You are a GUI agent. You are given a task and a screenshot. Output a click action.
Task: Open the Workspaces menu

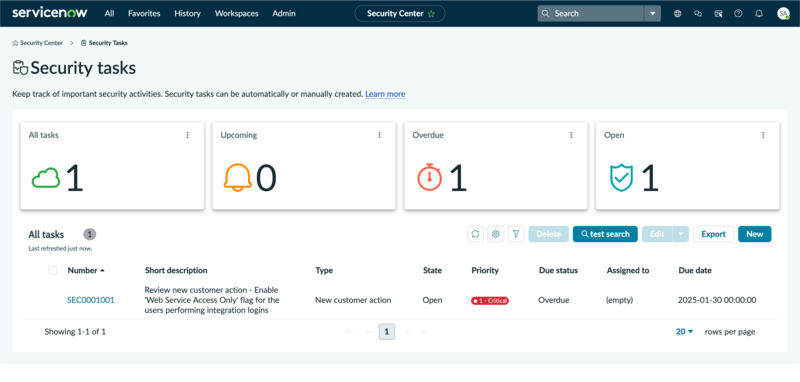coord(237,14)
